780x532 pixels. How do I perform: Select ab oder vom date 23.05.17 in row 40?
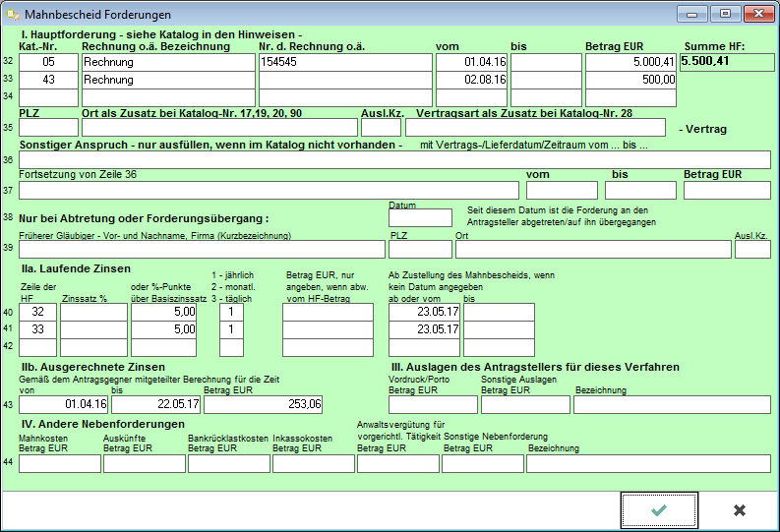[x=424, y=313]
